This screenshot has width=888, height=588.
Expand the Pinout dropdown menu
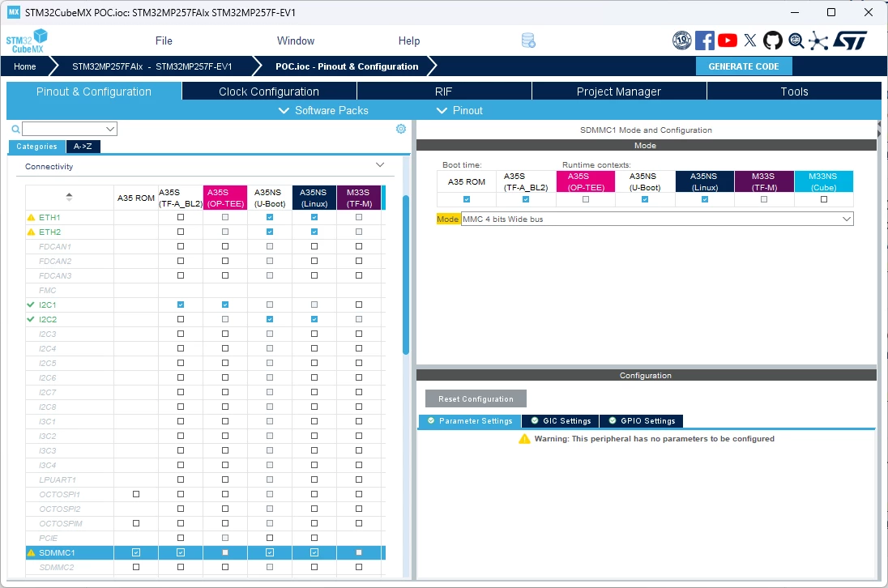pyautogui.click(x=459, y=110)
